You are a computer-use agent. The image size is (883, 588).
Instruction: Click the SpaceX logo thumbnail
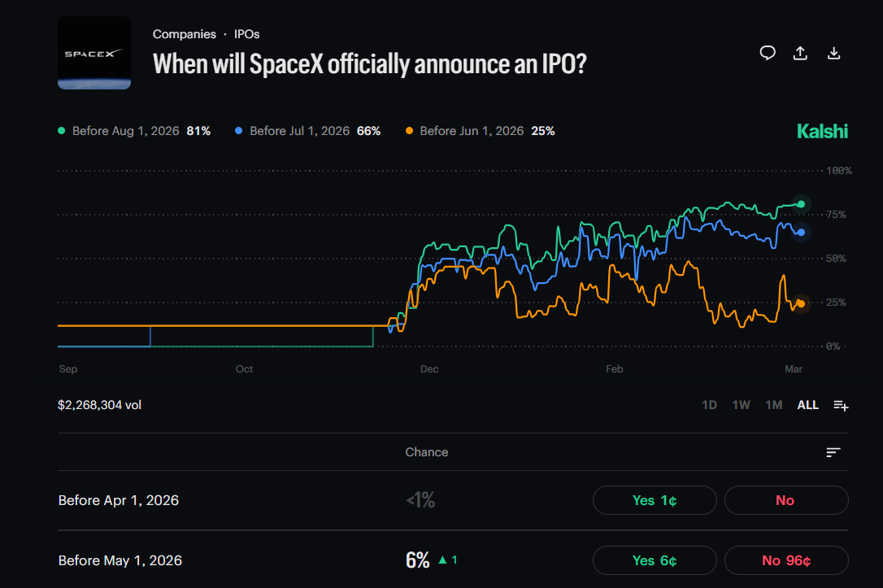point(94,51)
